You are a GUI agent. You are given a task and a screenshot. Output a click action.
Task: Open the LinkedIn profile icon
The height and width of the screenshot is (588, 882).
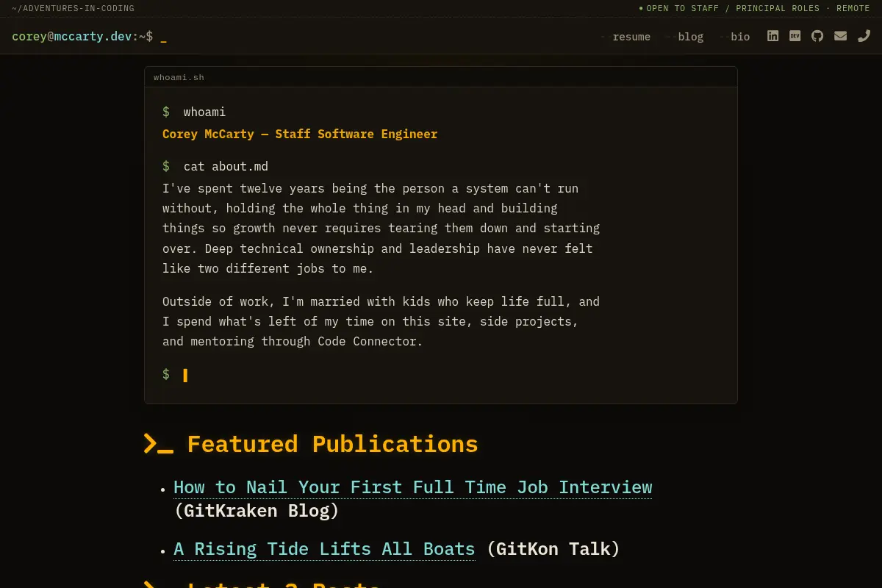(772, 36)
